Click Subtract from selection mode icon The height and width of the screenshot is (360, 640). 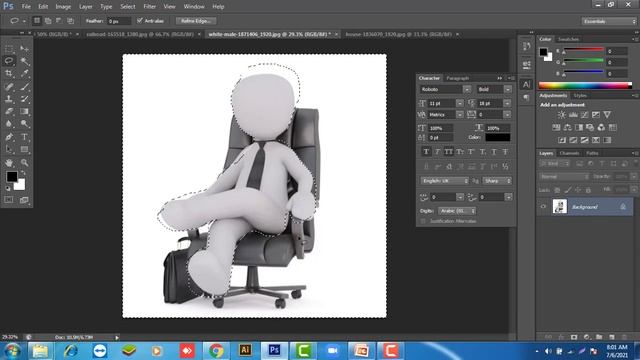(59, 21)
